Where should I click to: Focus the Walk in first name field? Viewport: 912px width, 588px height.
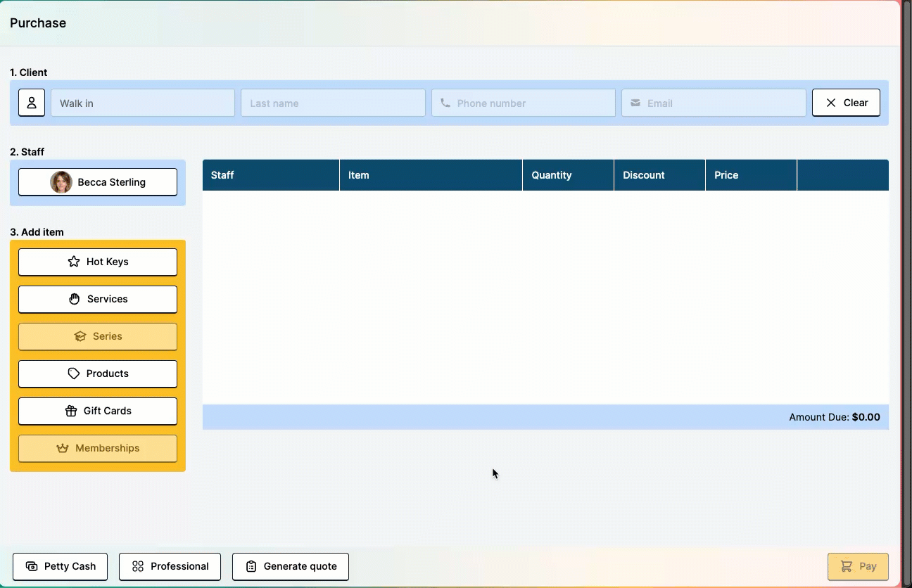[143, 103]
